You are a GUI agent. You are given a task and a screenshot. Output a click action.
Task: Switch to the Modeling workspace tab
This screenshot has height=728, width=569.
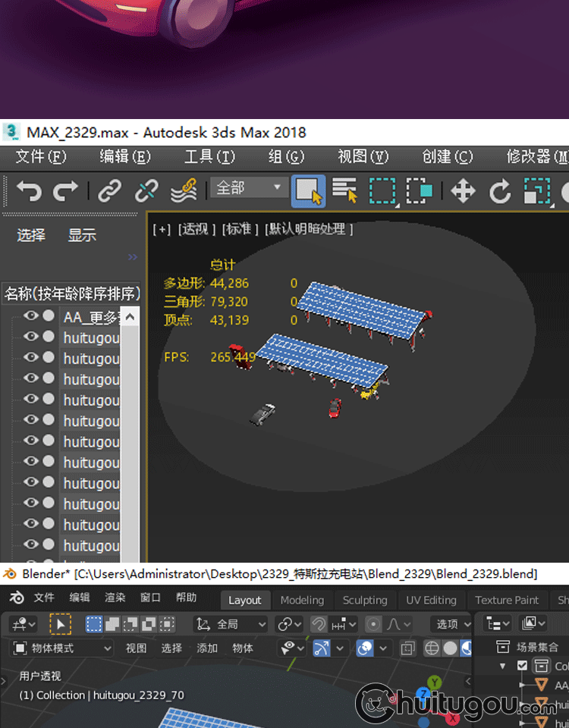pos(302,601)
